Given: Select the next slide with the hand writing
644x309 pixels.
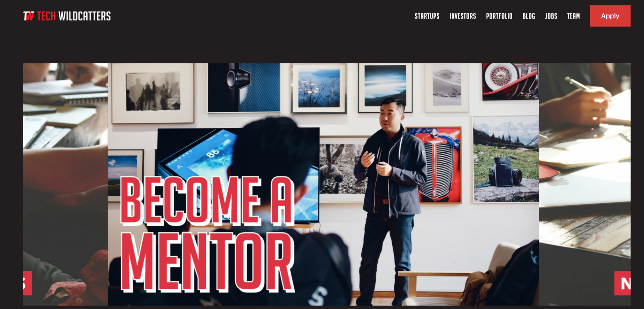Looking at the screenshot, I should [584, 184].
